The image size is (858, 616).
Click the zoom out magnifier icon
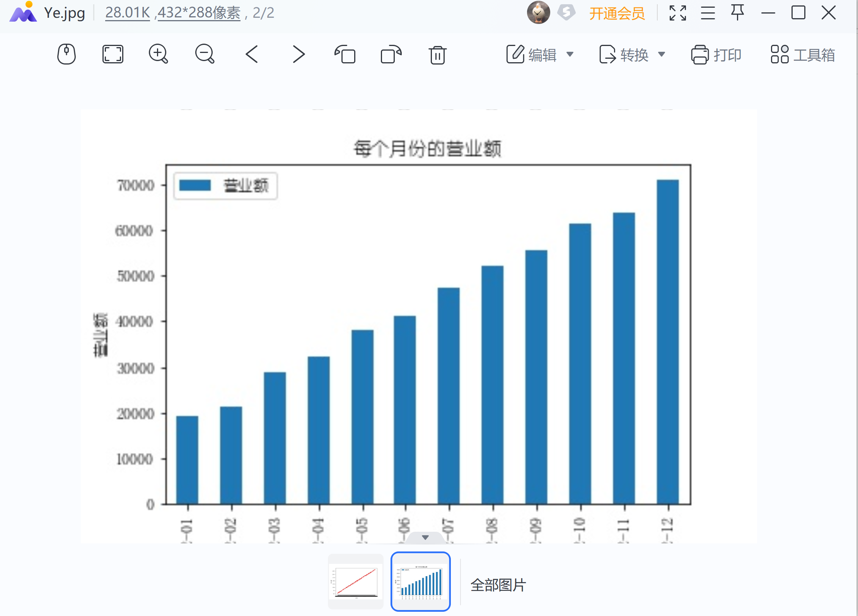pyautogui.click(x=205, y=54)
